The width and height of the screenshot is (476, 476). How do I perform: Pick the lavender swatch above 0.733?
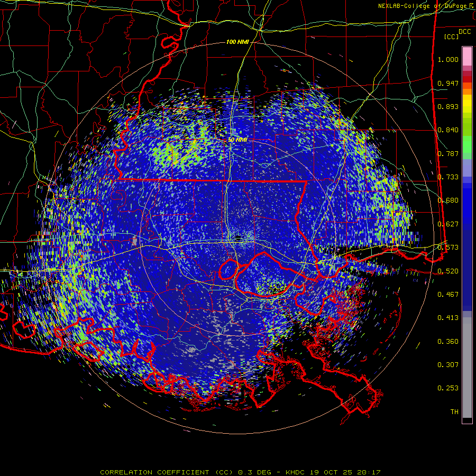point(467,168)
